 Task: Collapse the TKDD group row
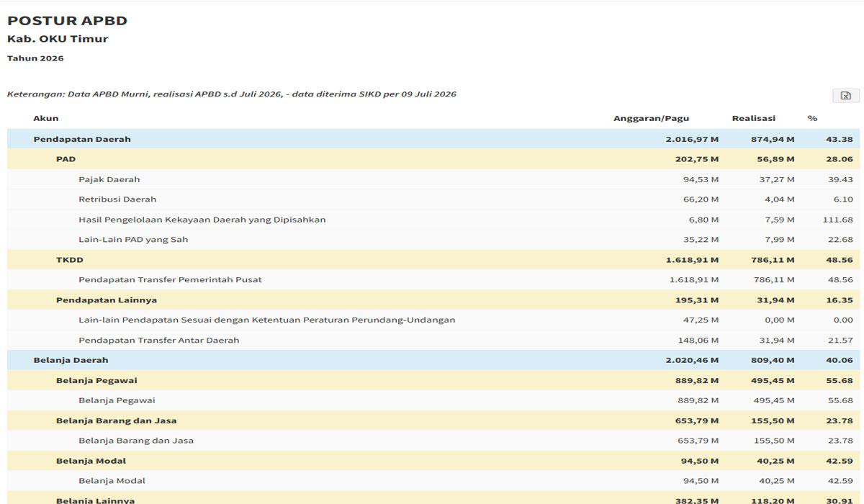(433, 259)
